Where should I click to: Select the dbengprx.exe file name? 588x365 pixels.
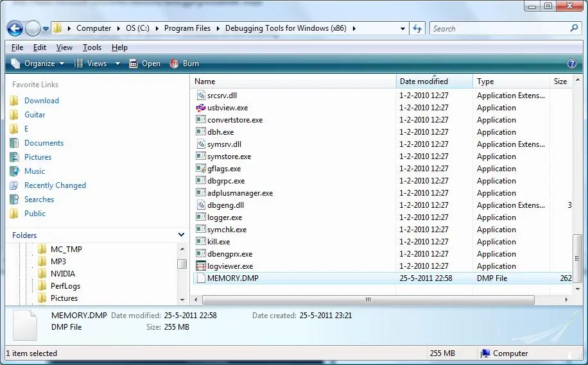[x=230, y=254]
